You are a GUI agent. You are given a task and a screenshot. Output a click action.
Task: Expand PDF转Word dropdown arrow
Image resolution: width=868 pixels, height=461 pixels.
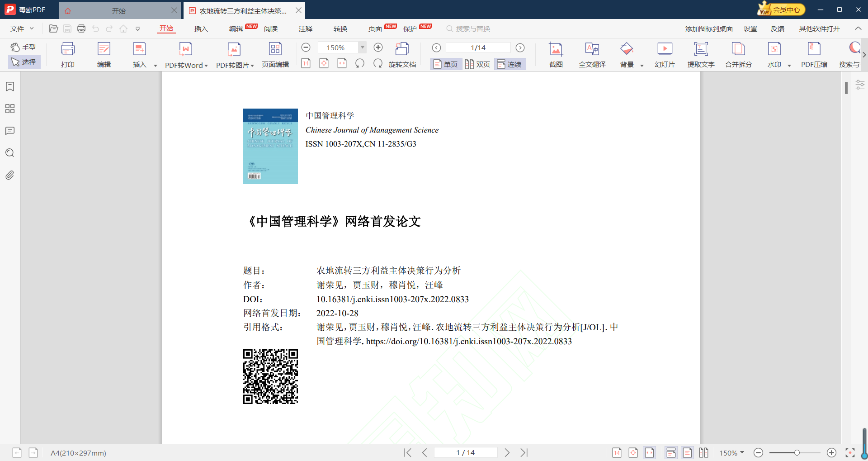(x=206, y=66)
